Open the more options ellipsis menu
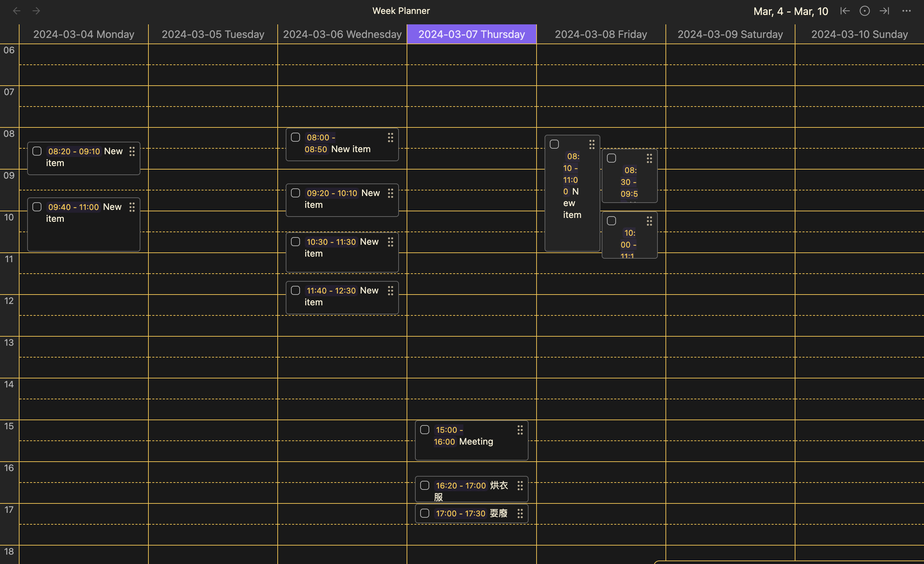 pyautogui.click(x=906, y=11)
